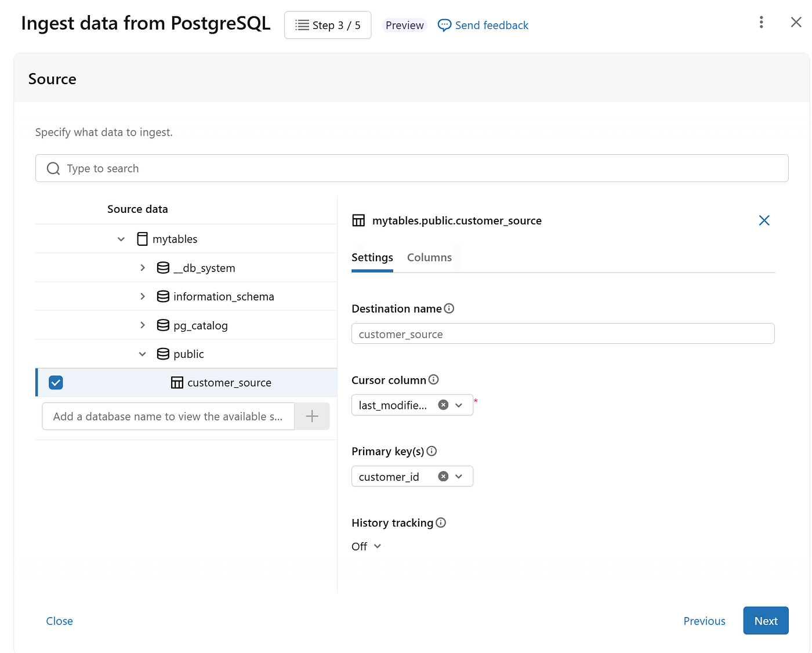The image size is (812, 653).
Task: Click the Preview badge
Action: 405,26
